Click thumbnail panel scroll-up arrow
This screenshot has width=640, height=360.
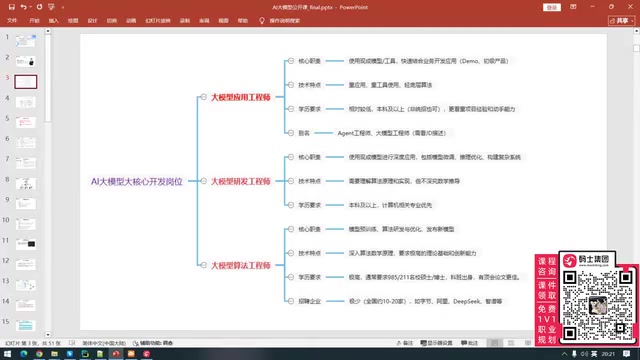coord(48,31)
